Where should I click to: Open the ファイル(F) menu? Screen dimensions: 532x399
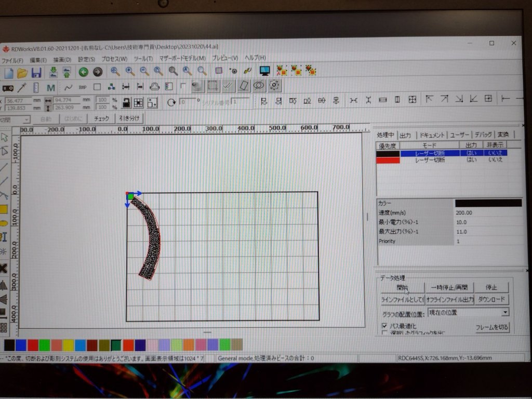coord(12,60)
